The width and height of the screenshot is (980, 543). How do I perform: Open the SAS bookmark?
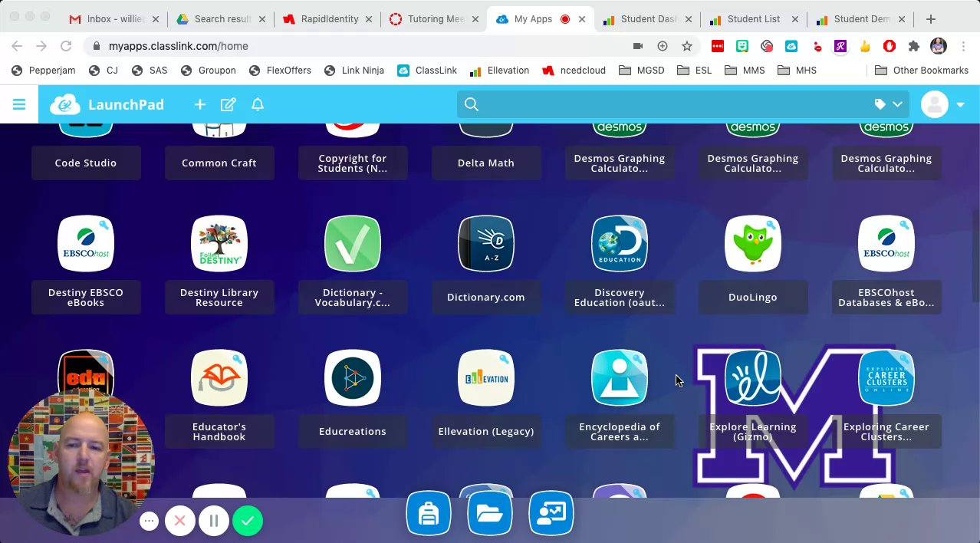click(x=150, y=71)
